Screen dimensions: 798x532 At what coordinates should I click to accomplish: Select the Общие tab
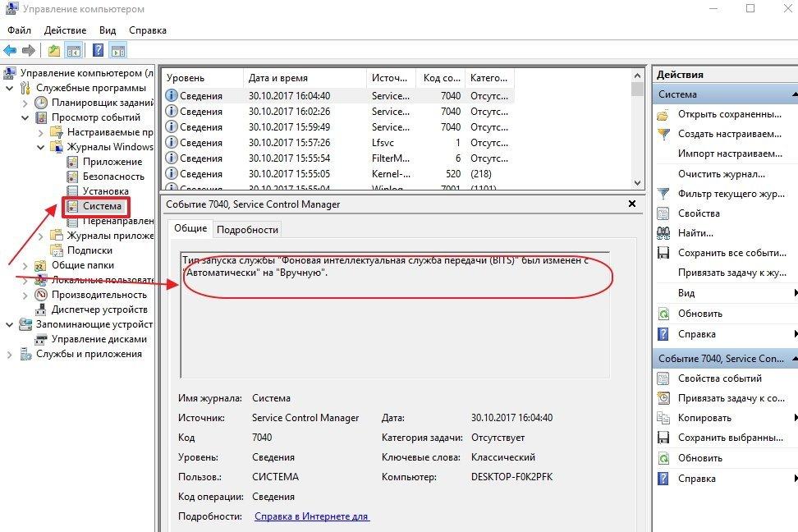190,228
